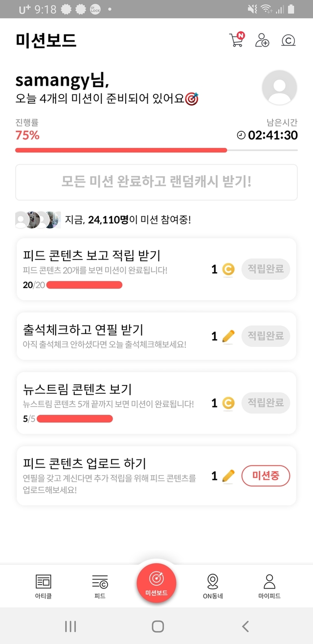
Task: Open the cash coin icon in header
Action: click(x=288, y=40)
